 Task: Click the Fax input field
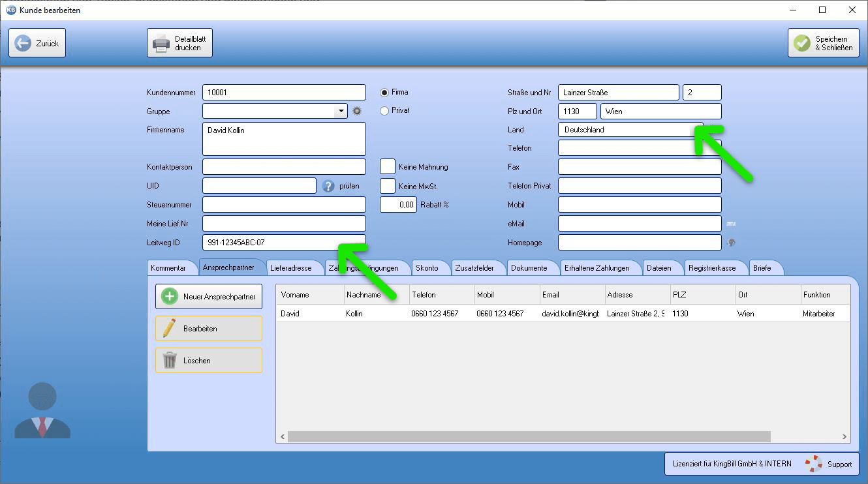tap(640, 167)
